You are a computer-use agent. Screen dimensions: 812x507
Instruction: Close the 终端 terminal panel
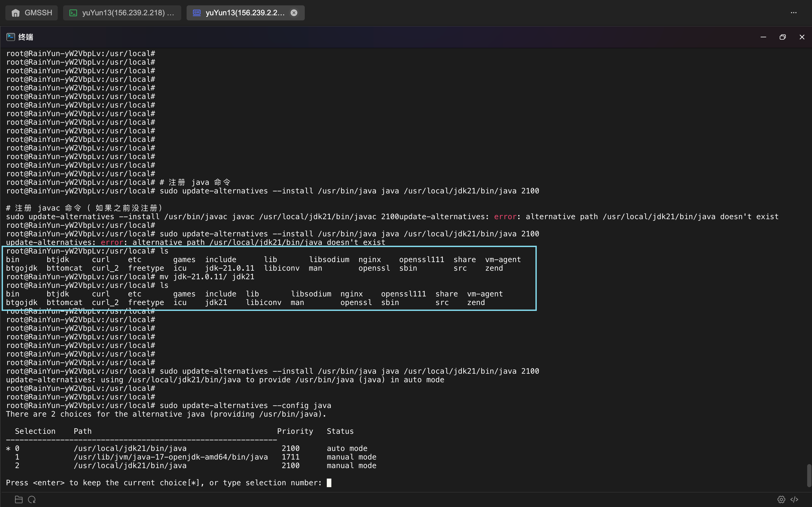click(802, 37)
